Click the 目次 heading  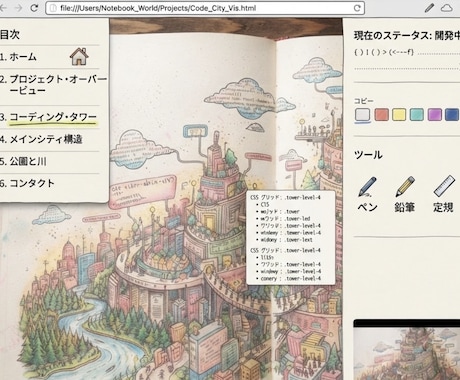tap(10, 34)
